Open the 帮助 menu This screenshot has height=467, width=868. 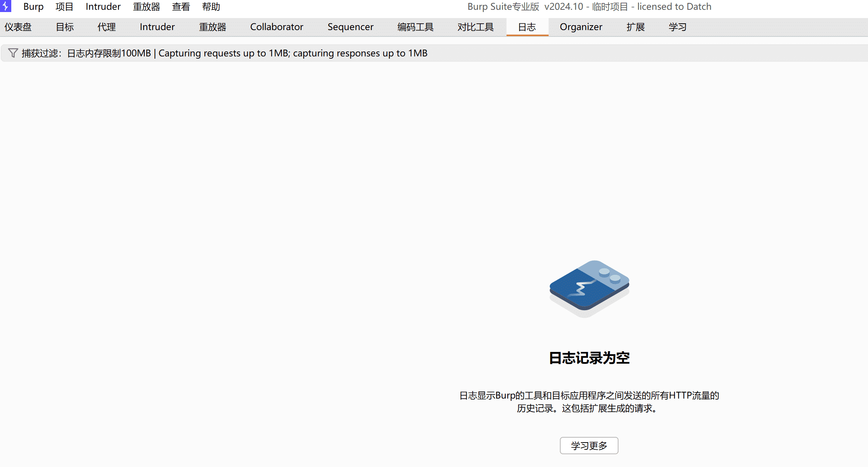211,7
